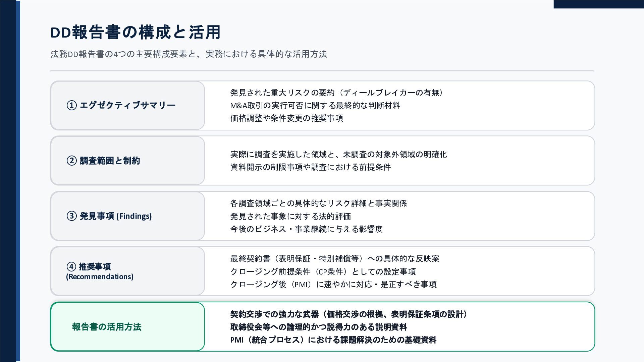Click the ① エグゼクティブサマリー label box
The height and width of the screenshot is (362, 644).
point(127,105)
